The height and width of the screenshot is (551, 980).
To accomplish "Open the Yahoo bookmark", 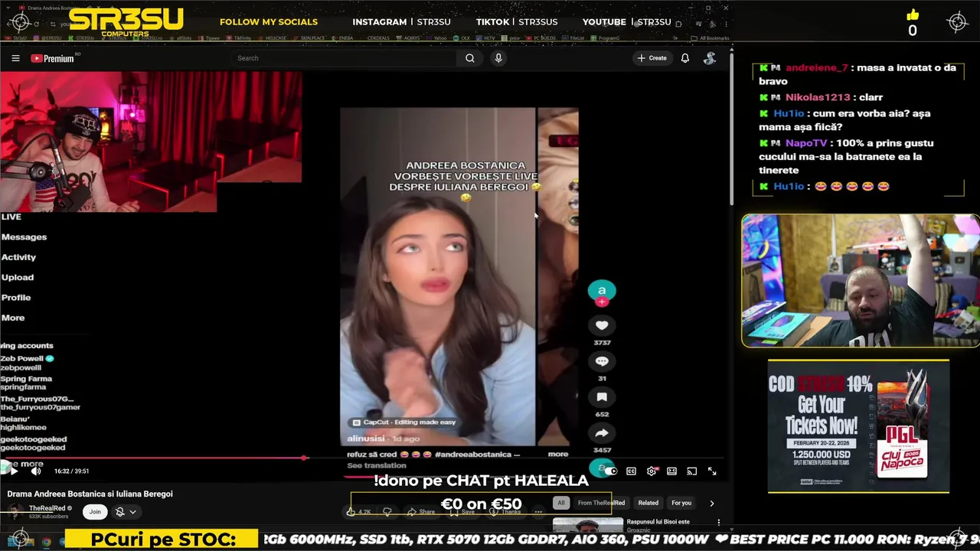I will [x=436, y=37].
